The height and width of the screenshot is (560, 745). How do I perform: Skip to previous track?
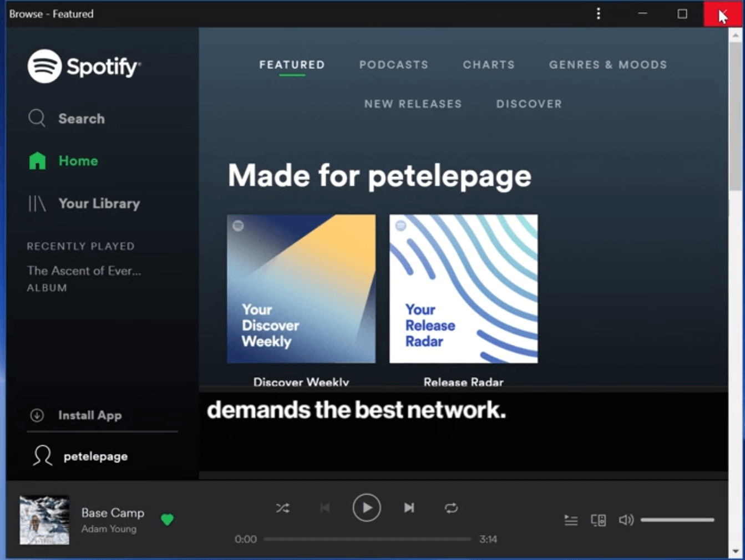(325, 508)
